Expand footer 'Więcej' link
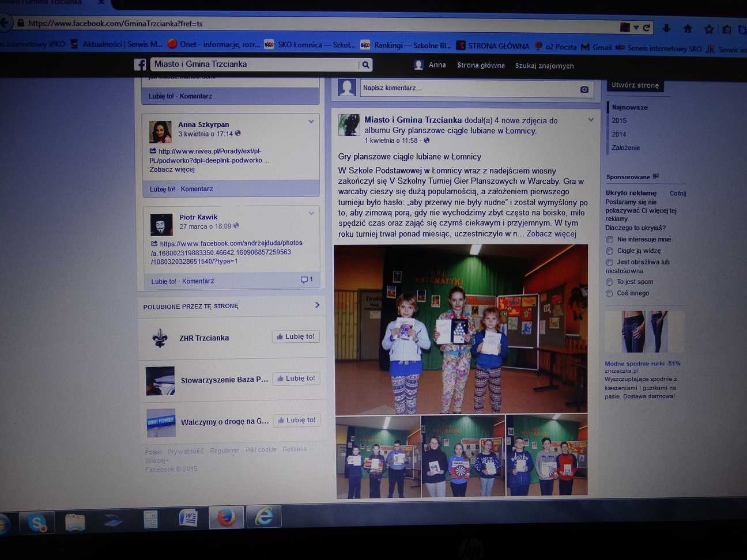This screenshot has width=747, height=560. 157,461
